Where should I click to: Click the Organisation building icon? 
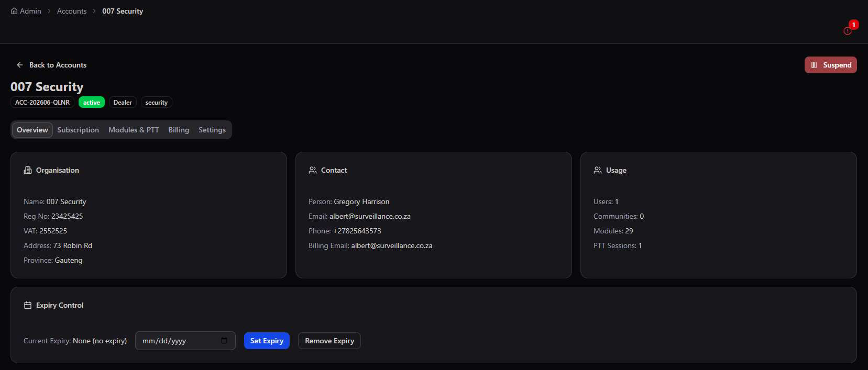[28, 170]
